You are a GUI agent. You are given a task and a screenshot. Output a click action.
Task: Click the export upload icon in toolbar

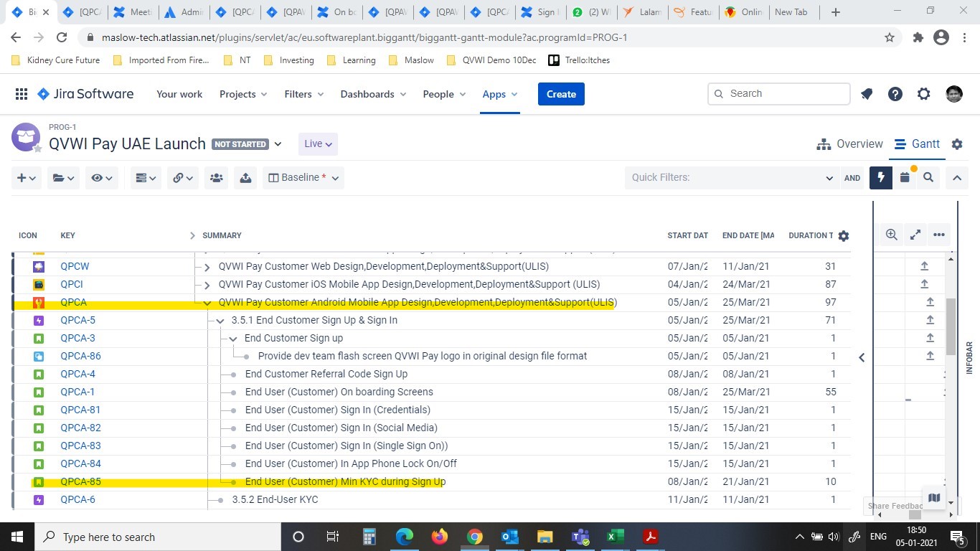click(x=245, y=177)
